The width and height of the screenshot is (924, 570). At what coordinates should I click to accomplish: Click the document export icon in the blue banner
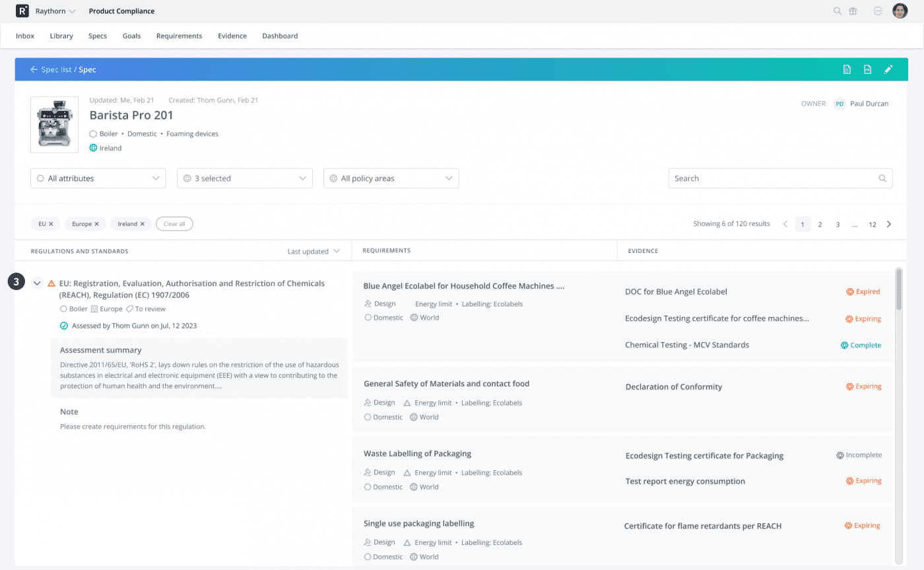click(x=867, y=69)
